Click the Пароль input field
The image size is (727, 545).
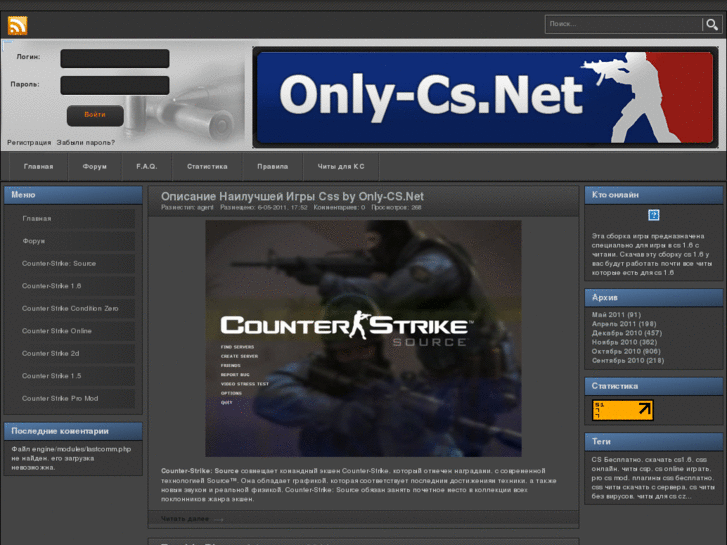point(115,85)
